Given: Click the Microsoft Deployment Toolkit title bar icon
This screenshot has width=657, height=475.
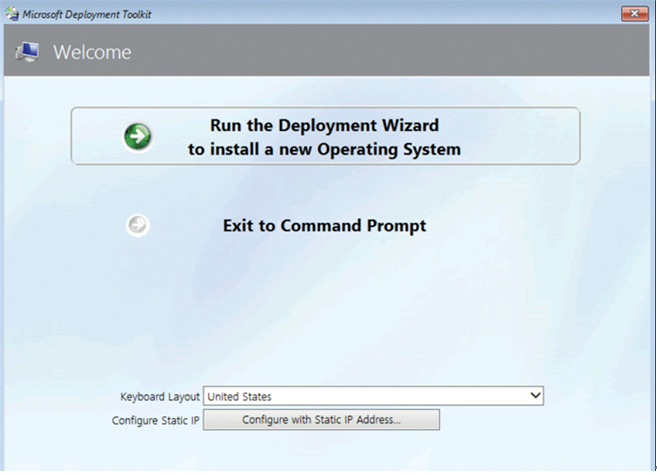Looking at the screenshot, I should click(12, 14).
